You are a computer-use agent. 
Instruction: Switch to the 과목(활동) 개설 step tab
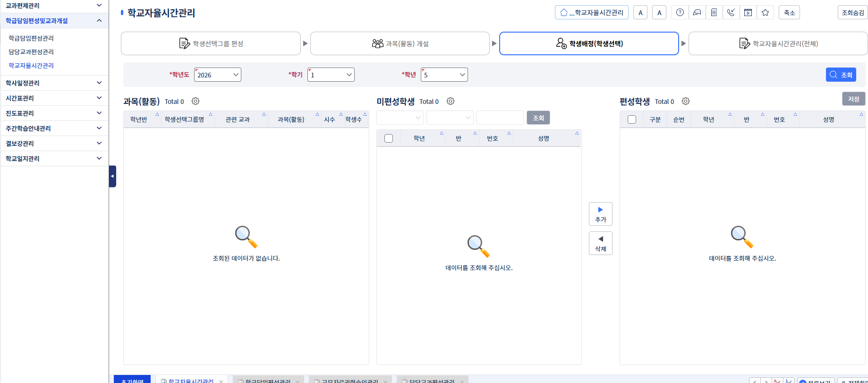point(400,43)
